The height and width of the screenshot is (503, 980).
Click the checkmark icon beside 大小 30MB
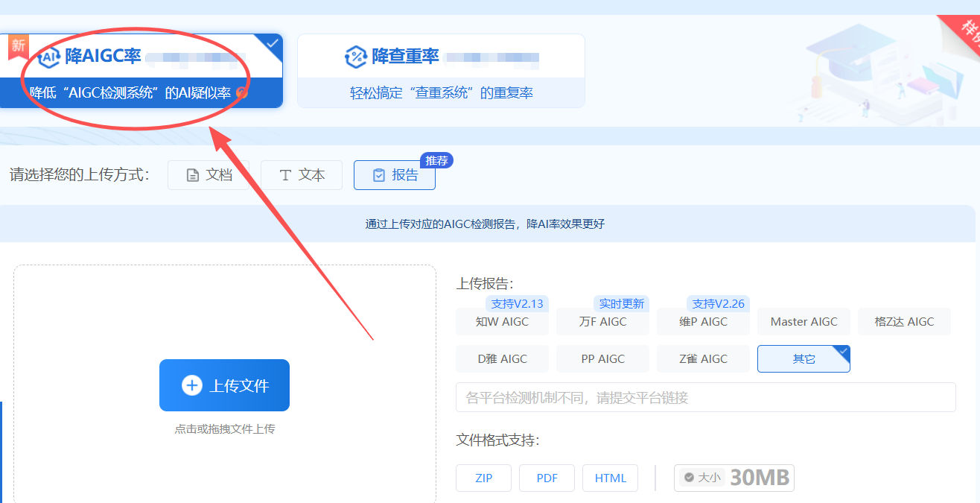coord(689,478)
